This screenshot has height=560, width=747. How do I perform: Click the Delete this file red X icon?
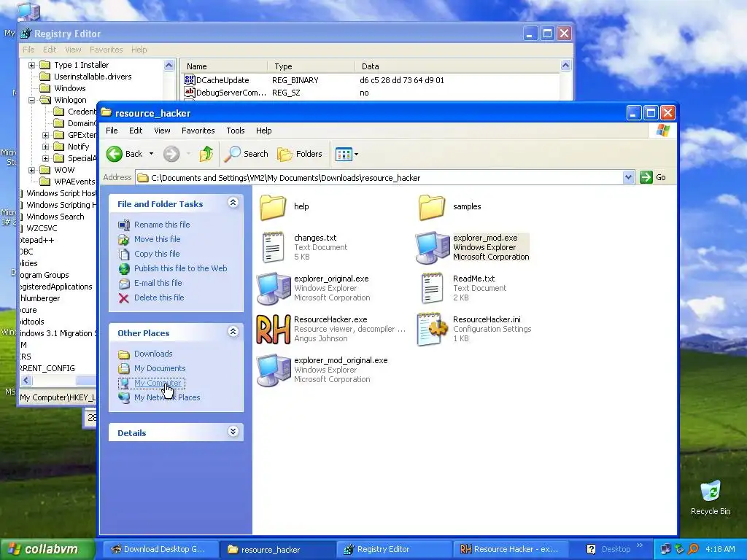(124, 298)
